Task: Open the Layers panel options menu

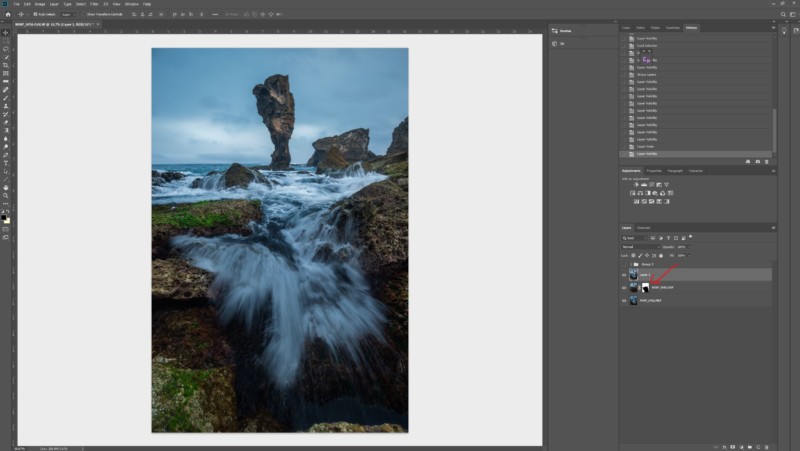Action: [x=773, y=228]
